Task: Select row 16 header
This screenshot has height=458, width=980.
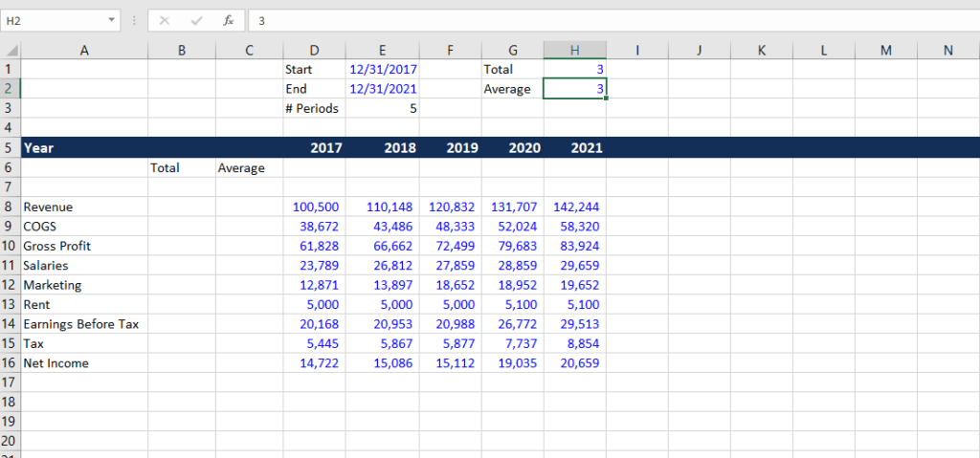Action: 10,363
